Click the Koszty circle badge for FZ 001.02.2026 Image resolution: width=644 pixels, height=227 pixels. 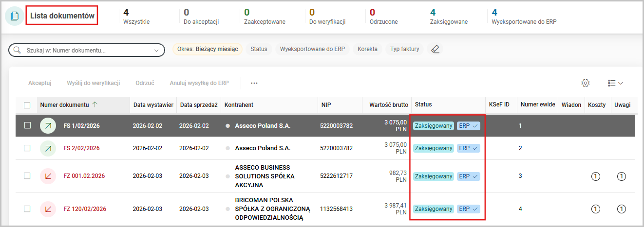tap(595, 176)
